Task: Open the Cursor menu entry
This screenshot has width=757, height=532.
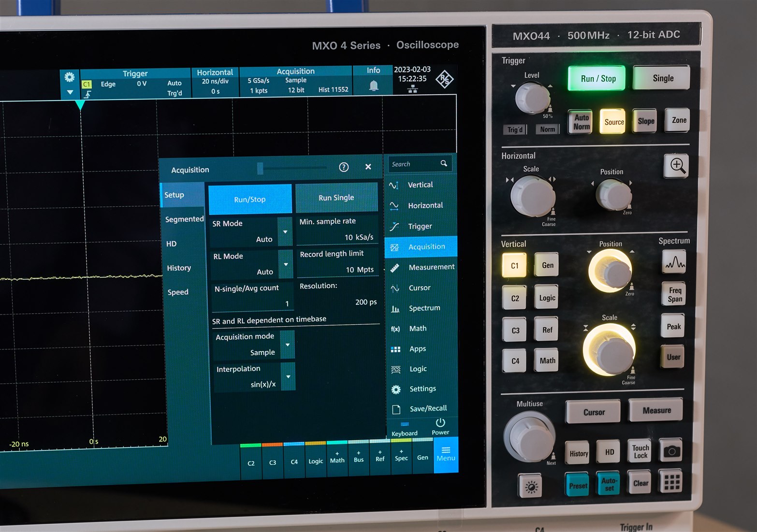Action: pyautogui.click(x=421, y=288)
